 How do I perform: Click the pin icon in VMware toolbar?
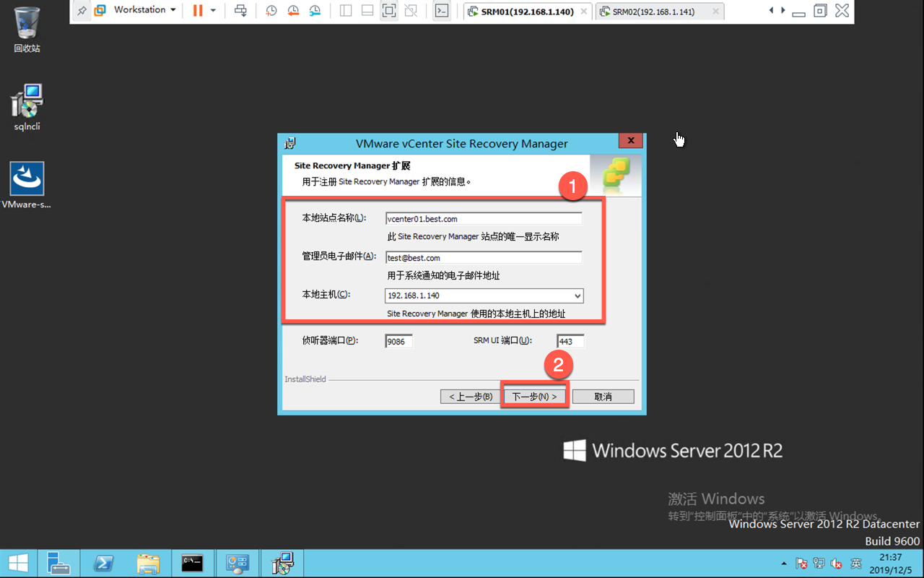[x=82, y=11]
